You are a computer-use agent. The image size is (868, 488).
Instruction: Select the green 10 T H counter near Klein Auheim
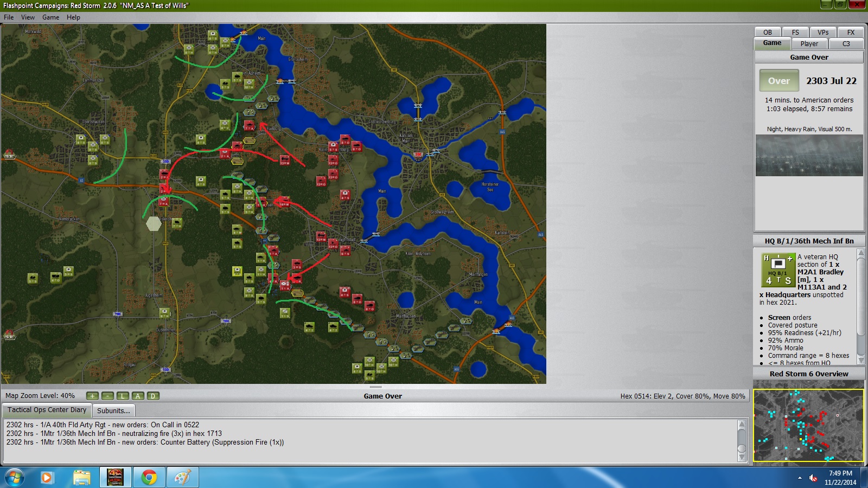pos(249,85)
